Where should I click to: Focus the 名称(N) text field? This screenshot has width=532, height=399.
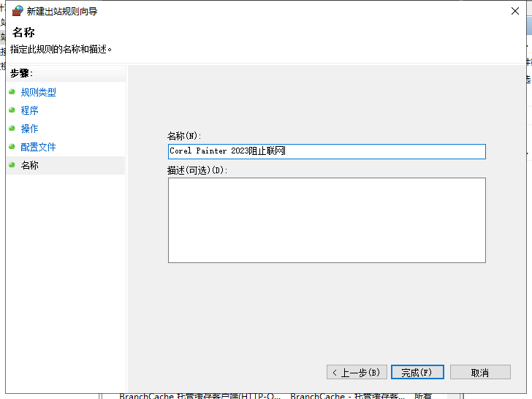[327, 151]
